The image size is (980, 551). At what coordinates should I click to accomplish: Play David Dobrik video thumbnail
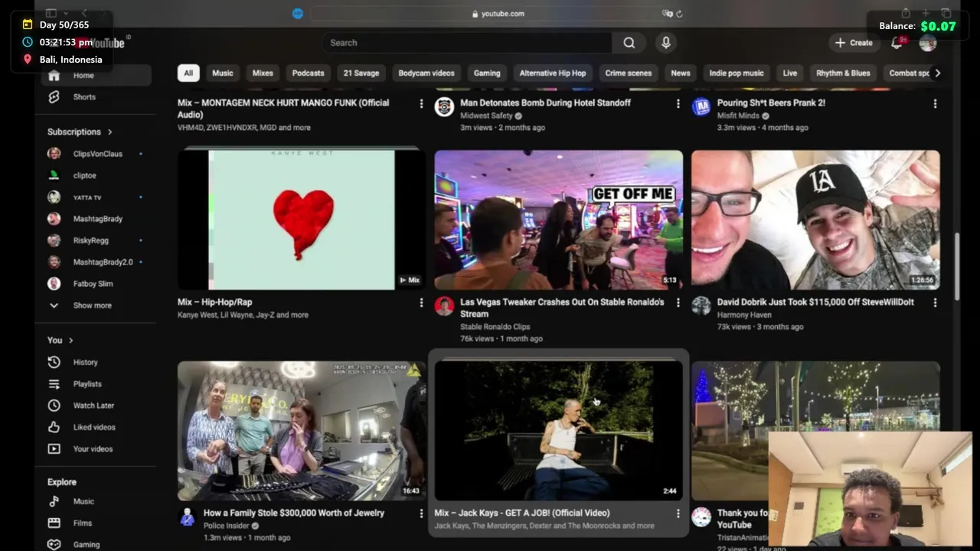tap(815, 220)
